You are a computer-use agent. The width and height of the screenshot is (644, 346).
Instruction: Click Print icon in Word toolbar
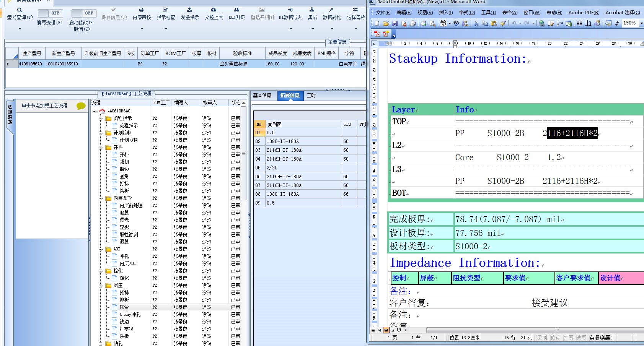pos(423,23)
